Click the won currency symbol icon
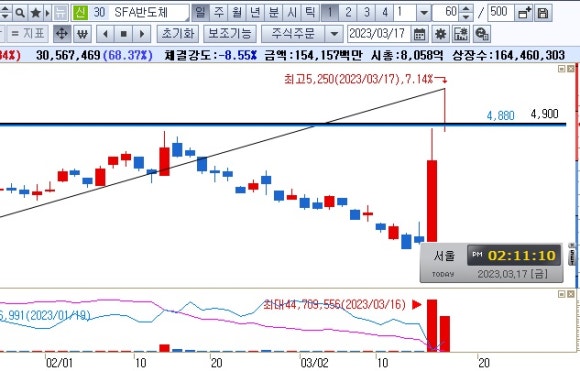The image size is (580, 371). [82, 34]
